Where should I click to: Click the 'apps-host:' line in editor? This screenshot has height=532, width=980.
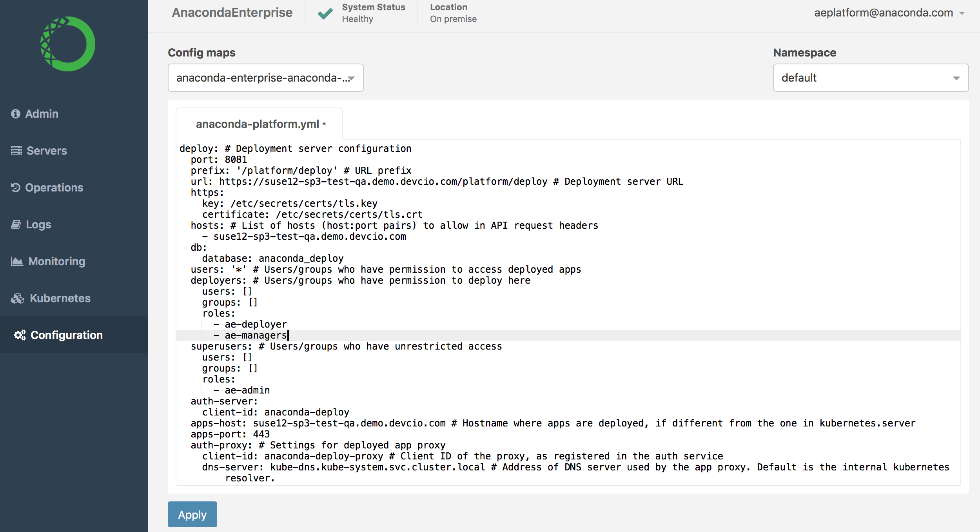click(553, 423)
